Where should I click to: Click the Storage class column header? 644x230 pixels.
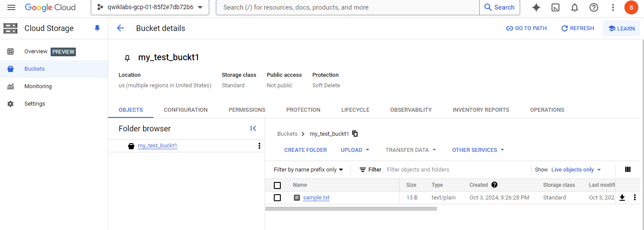(x=559, y=185)
